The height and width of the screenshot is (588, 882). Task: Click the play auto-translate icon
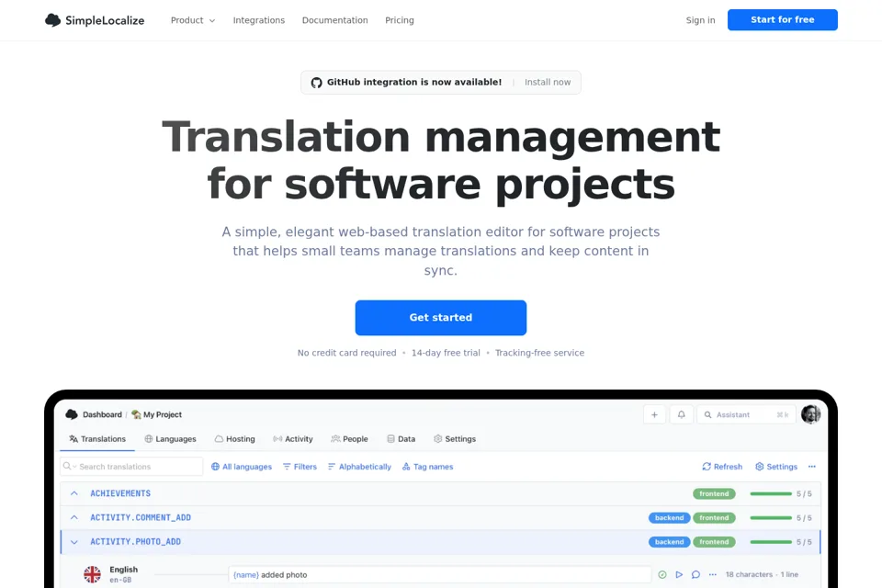679,574
